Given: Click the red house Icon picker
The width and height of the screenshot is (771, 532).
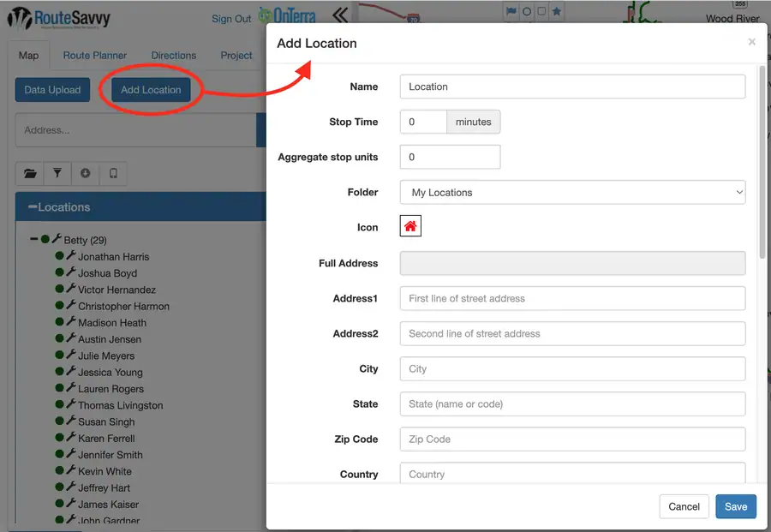Looking at the screenshot, I should 410,226.
